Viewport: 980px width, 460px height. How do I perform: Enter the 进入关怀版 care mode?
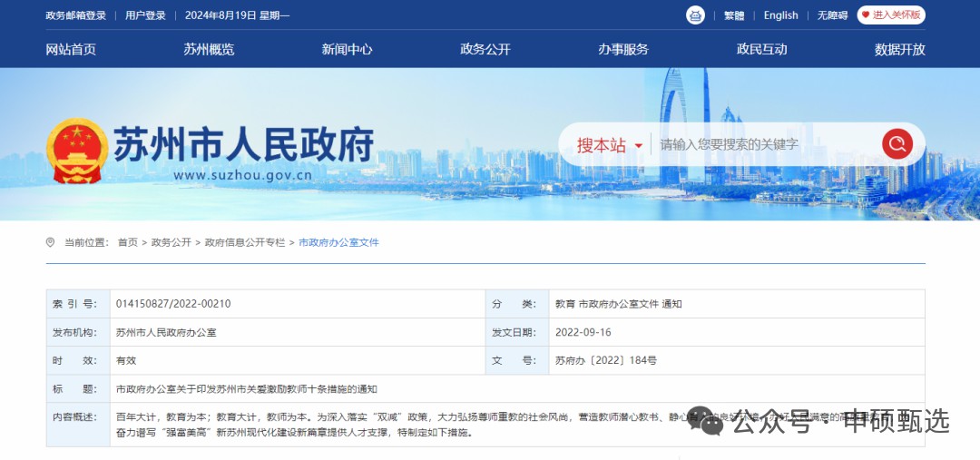click(x=891, y=15)
